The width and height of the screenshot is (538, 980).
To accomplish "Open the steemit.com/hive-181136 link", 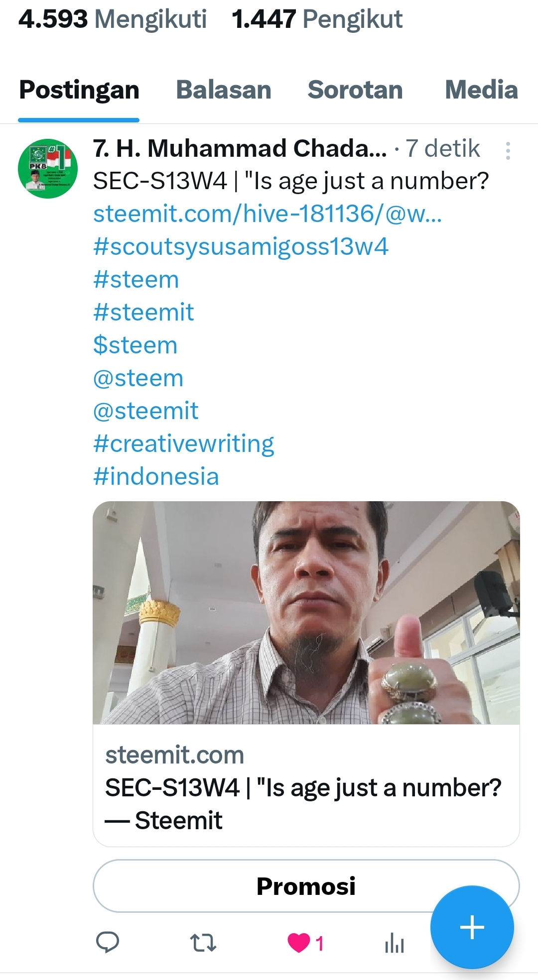I will [x=268, y=214].
